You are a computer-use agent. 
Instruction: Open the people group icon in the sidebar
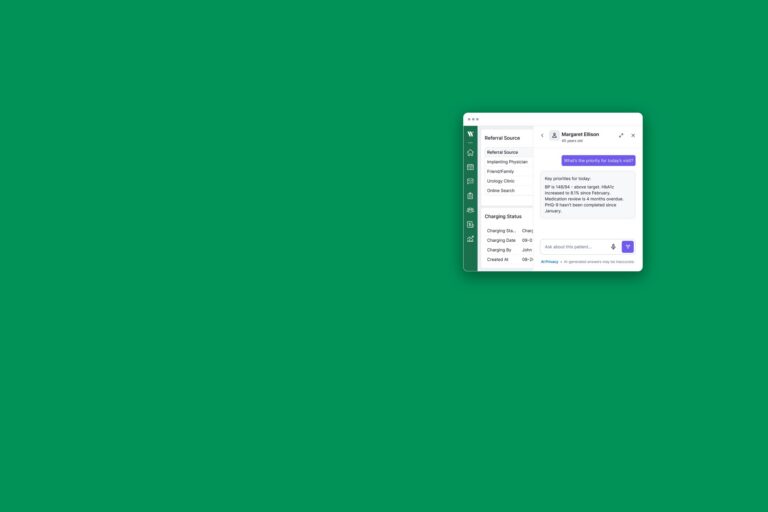tap(470, 210)
